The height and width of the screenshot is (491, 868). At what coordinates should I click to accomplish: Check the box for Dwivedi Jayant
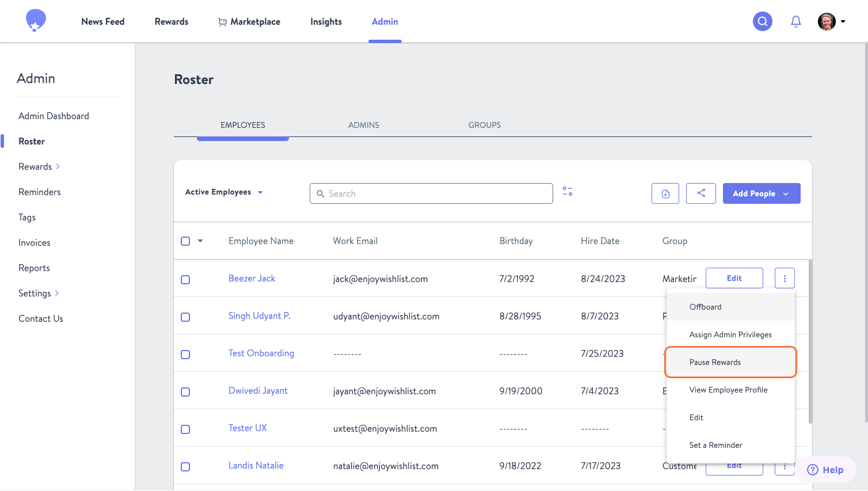tap(185, 392)
